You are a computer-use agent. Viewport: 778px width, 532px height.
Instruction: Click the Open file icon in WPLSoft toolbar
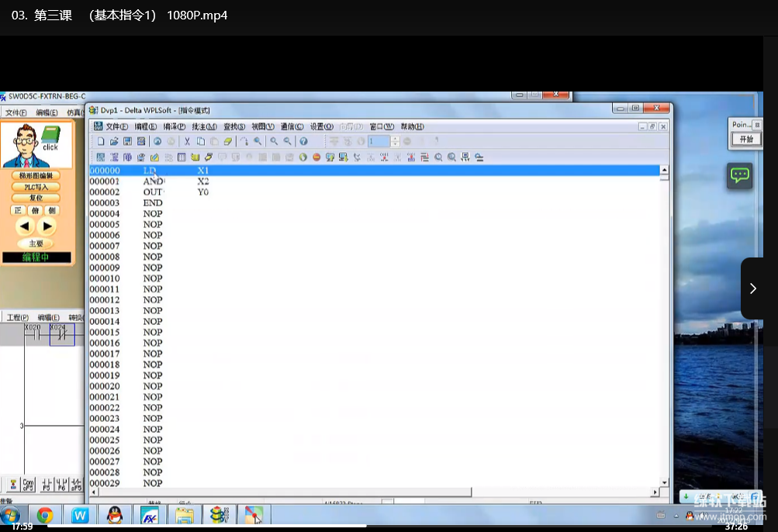(x=114, y=141)
